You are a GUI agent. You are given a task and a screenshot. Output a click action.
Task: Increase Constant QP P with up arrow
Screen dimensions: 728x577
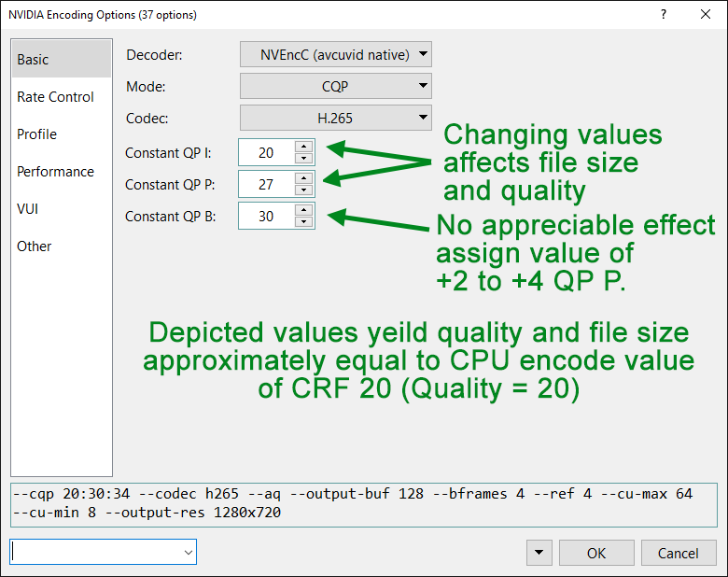(x=303, y=178)
